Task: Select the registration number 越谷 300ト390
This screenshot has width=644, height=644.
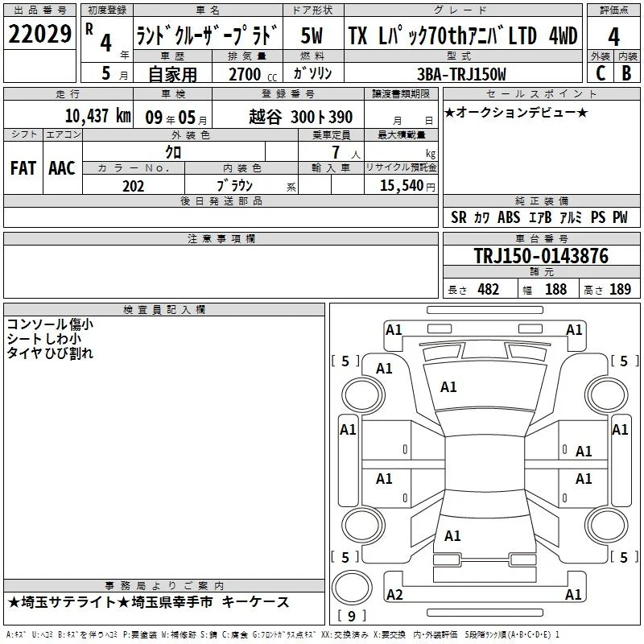Action: coord(300,117)
